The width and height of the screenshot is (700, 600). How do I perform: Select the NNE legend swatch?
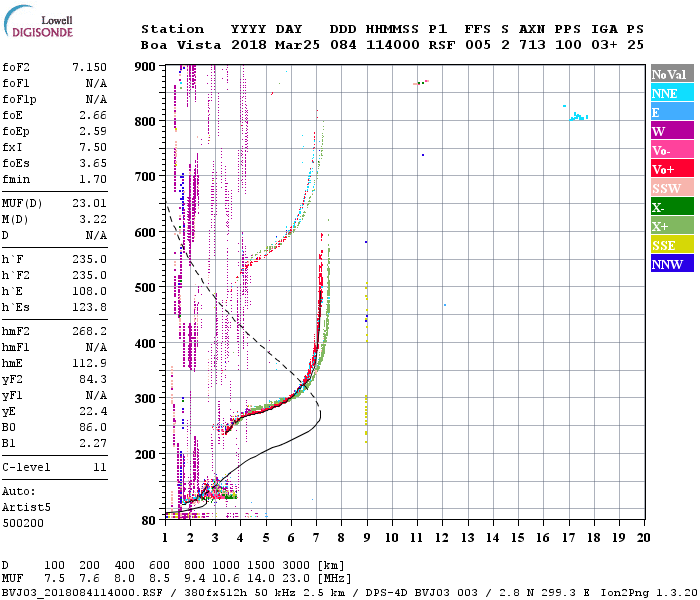pos(672,93)
